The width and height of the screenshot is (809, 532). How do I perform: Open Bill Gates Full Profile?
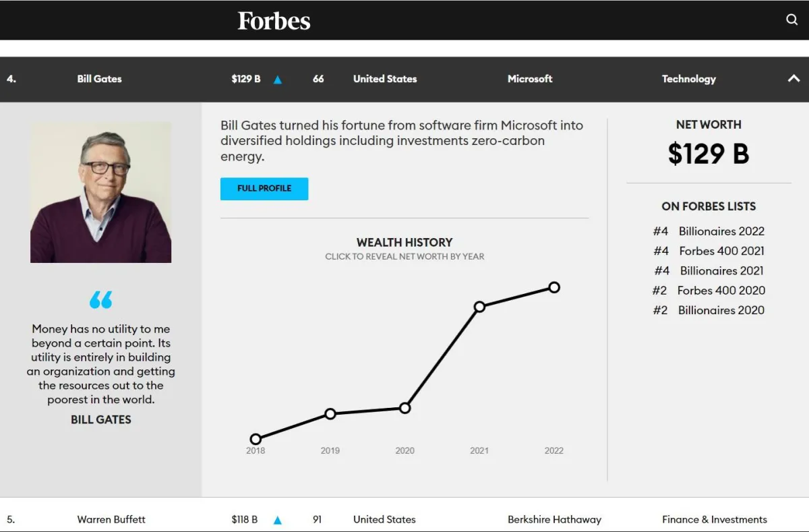coord(264,189)
